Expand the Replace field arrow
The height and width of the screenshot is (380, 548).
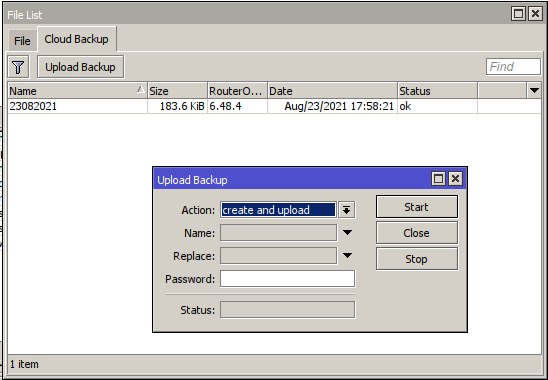point(347,256)
